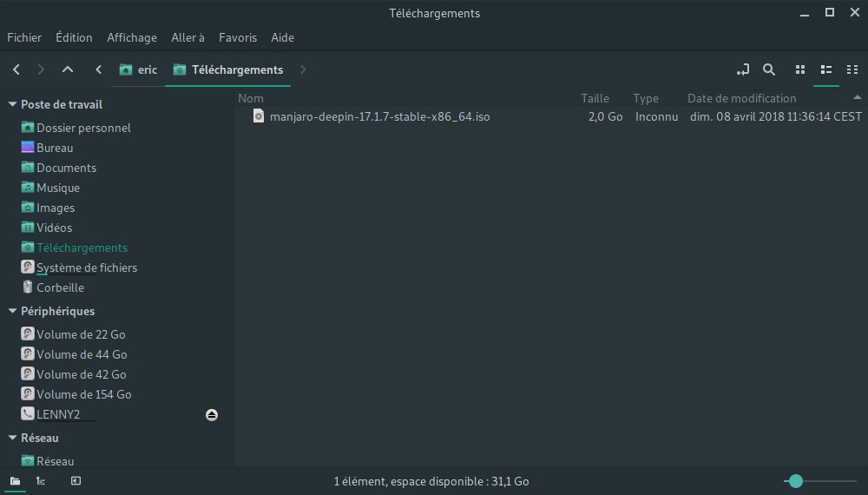Viewport: 868px width, 495px height.
Task: Click the dim. 08 avril 2018 date
Action: [775, 117]
